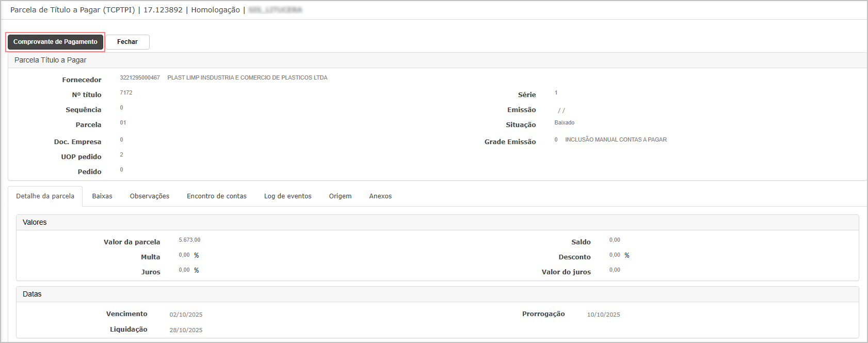Click the Prorrogação date 10/10/2025
Screen dimensions: 868x343
[603, 315]
